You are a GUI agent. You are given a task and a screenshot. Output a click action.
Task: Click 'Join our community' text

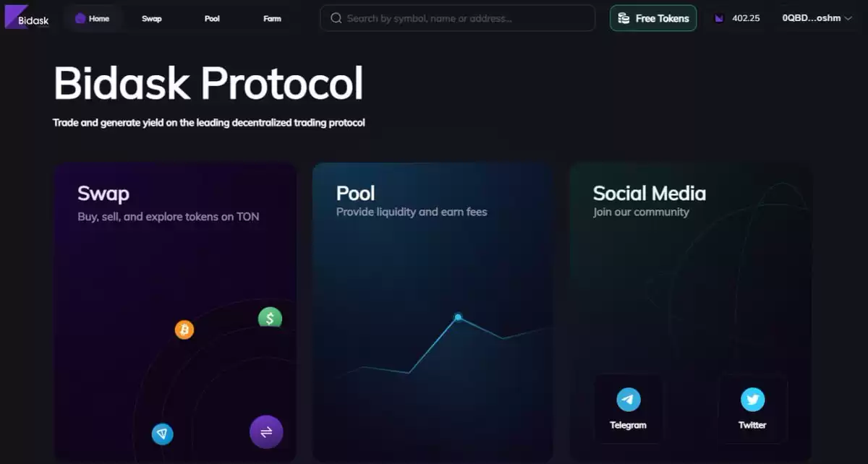point(641,212)
